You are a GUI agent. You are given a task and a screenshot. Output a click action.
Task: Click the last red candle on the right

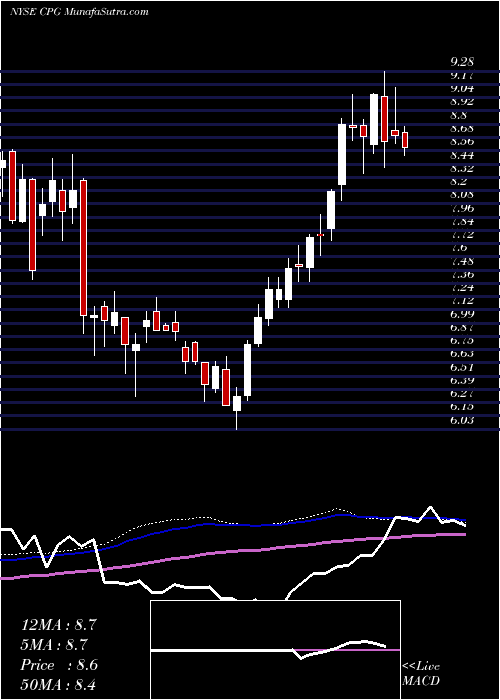pos(405,140)
